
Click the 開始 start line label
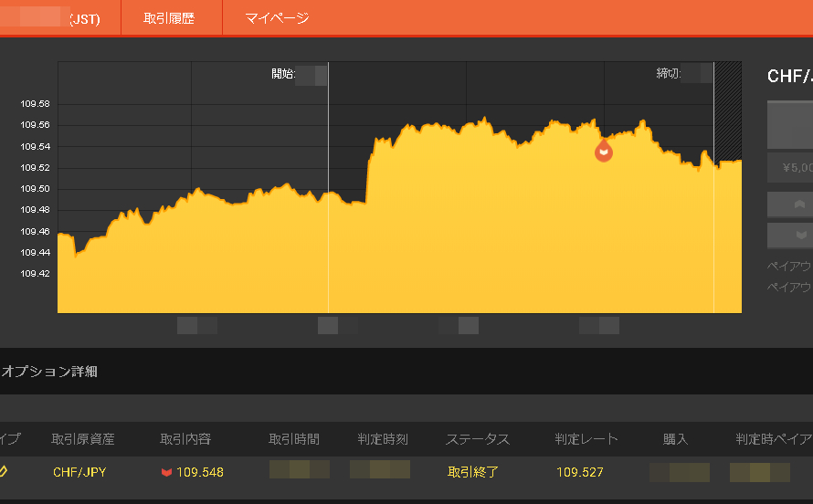click(283, 74)
